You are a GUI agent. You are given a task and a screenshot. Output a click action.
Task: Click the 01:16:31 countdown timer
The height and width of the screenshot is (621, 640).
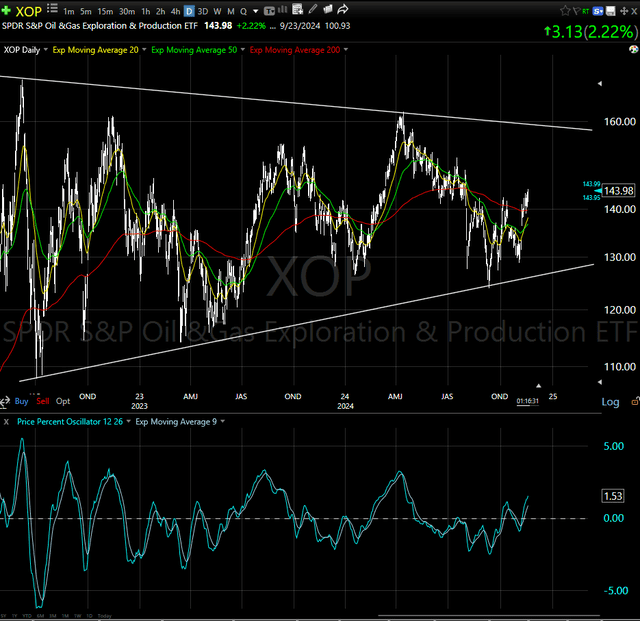click(527, 401)
